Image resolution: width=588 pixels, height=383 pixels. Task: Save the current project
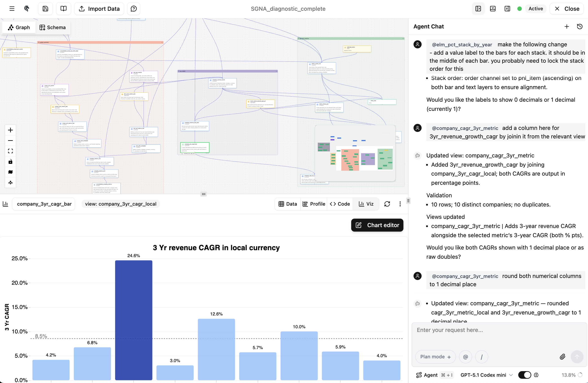coord(45,8)
